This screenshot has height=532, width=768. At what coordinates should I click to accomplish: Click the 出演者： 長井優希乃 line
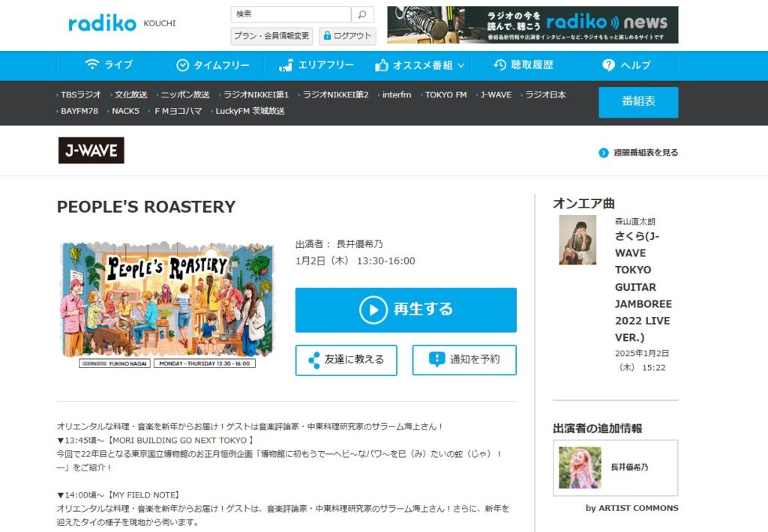coord(339,244)
